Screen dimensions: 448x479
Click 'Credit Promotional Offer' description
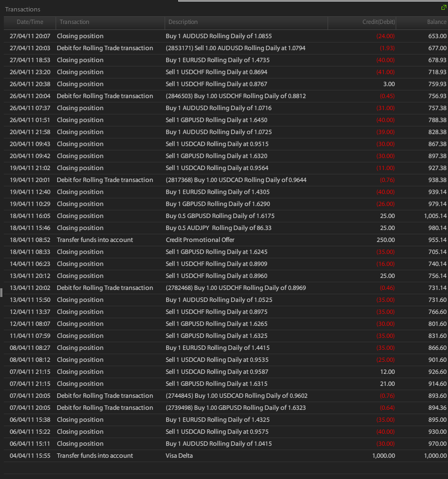pyautogui.click(x=200, y=240)
